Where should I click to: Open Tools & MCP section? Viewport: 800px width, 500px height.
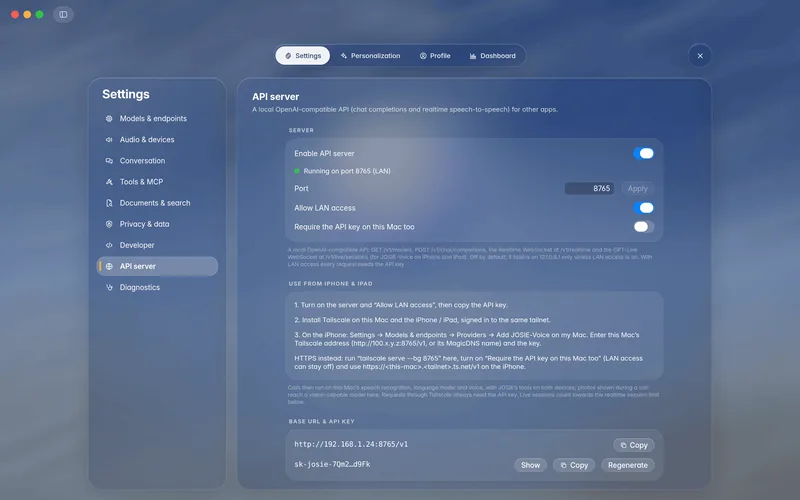(x=157, y=182)
